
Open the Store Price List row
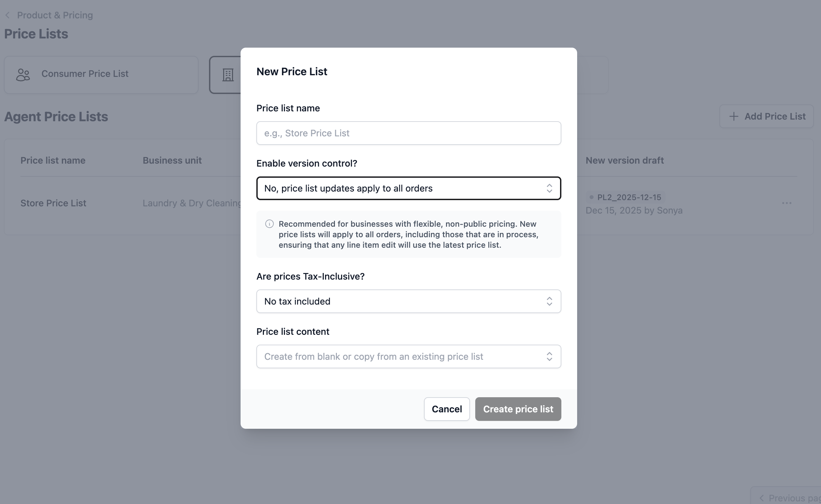coord(53,203)
